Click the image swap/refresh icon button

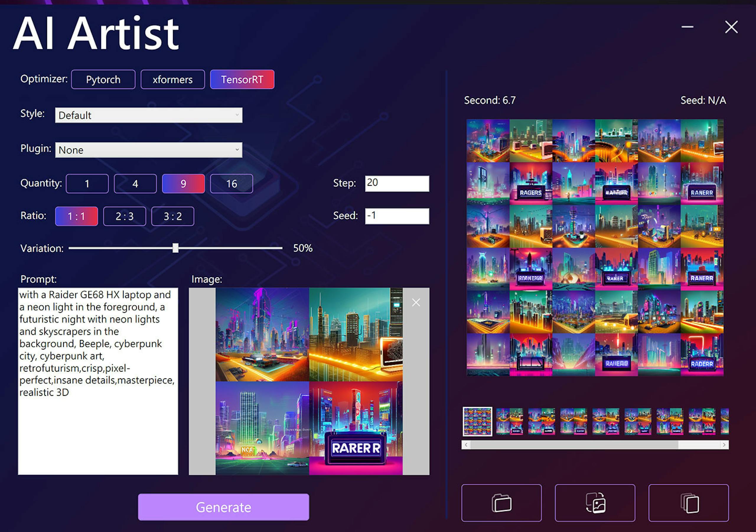pyautogui.click(x=595, y=503)
